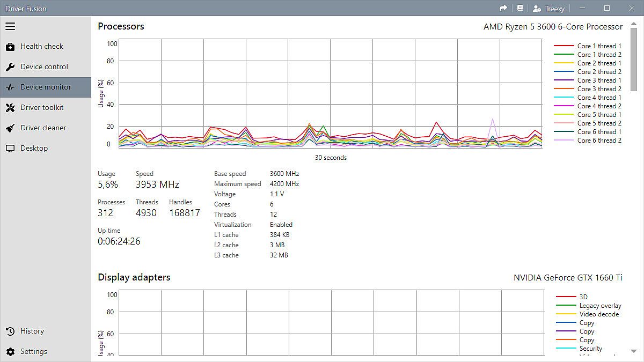
Task: Toggle the hamburger navigation menu
Action: 10,26
